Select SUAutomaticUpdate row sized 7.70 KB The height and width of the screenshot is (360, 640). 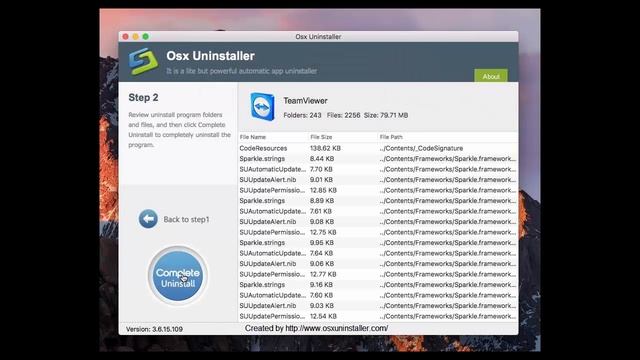click(x=378, y=169)
